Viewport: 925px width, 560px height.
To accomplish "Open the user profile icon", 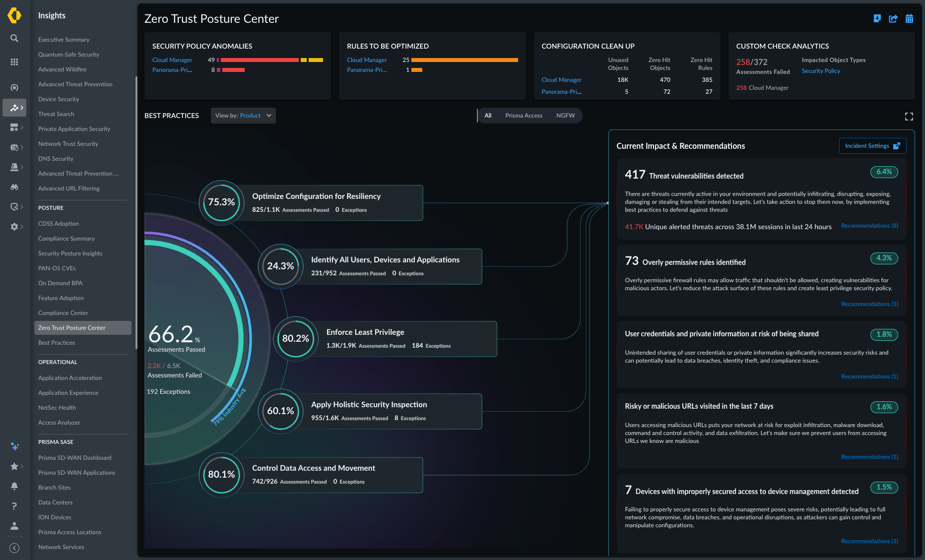I will [14, 526].
